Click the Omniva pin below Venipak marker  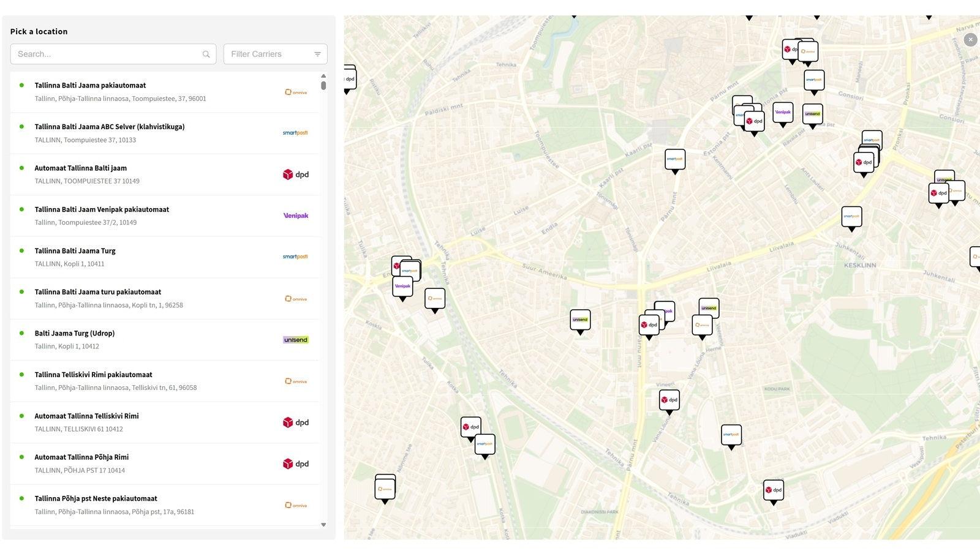click(434, 299)
